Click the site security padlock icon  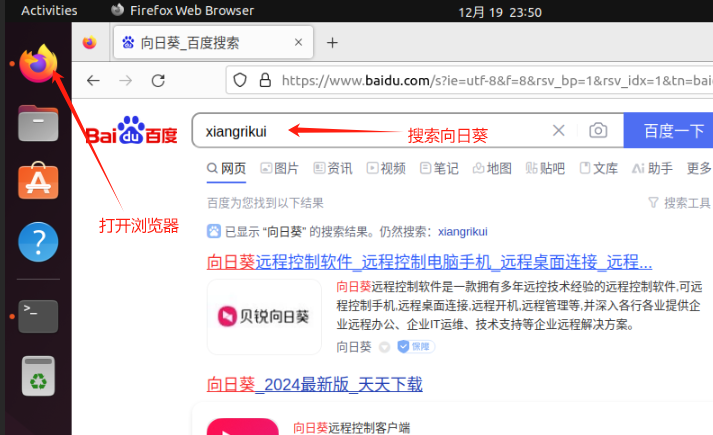(x=265, y=80)
